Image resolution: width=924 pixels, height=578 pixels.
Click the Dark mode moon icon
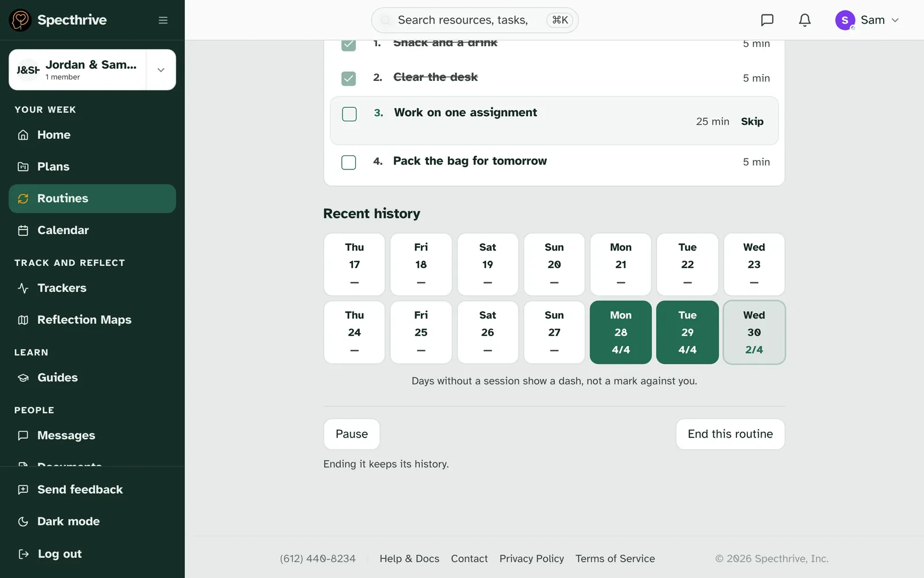(23, 521)
